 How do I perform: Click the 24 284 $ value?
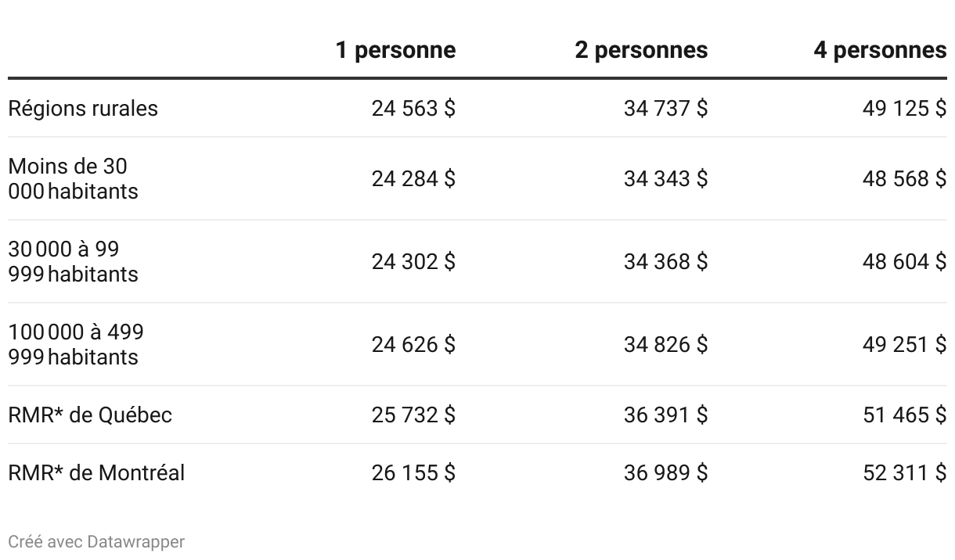click(413, 179)
